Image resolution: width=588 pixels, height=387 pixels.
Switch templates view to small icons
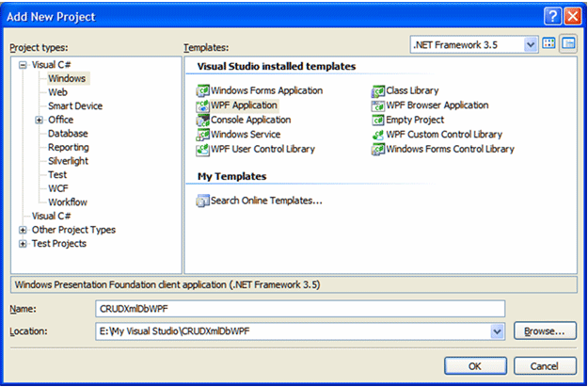pyautogui.click(x=568, y=44)
